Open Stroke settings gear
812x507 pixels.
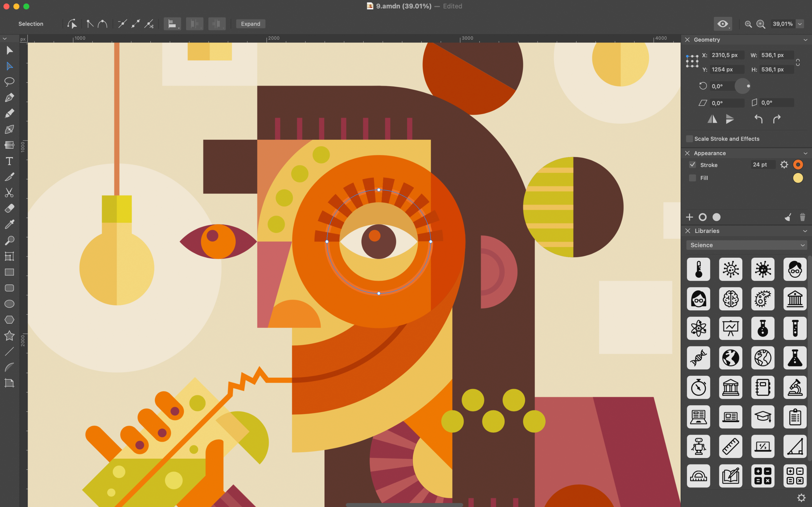(784, 165)
